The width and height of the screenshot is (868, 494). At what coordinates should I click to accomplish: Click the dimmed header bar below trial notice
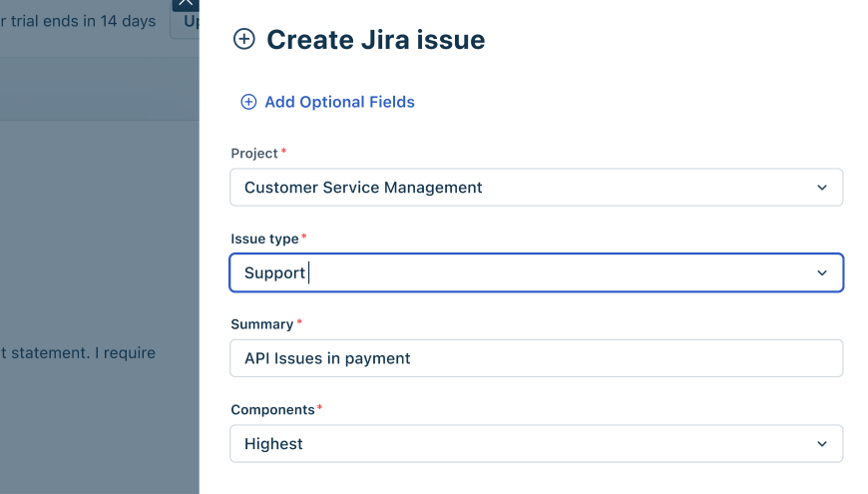coord(100,88)
